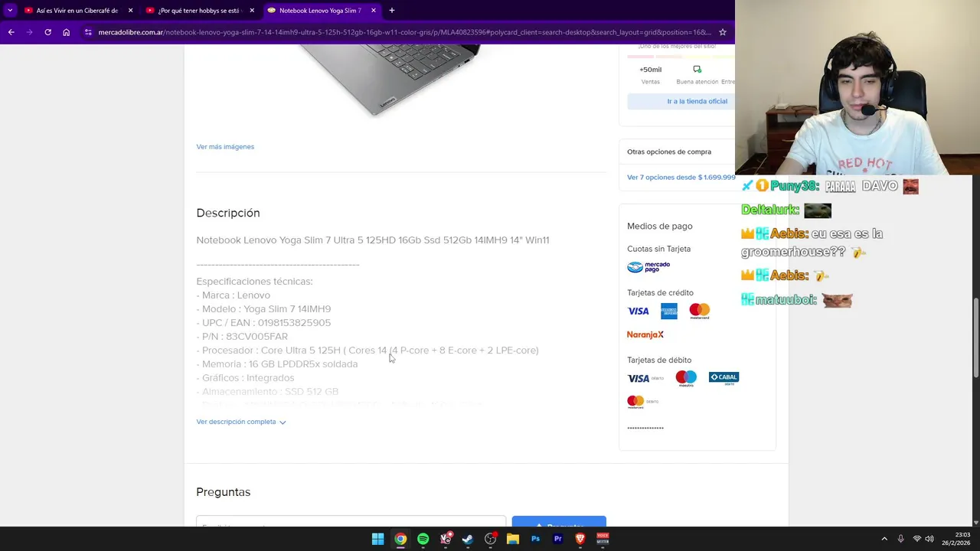Open 'Ver más imágenes' link
The image size is (980, 551).
(225, 146)
